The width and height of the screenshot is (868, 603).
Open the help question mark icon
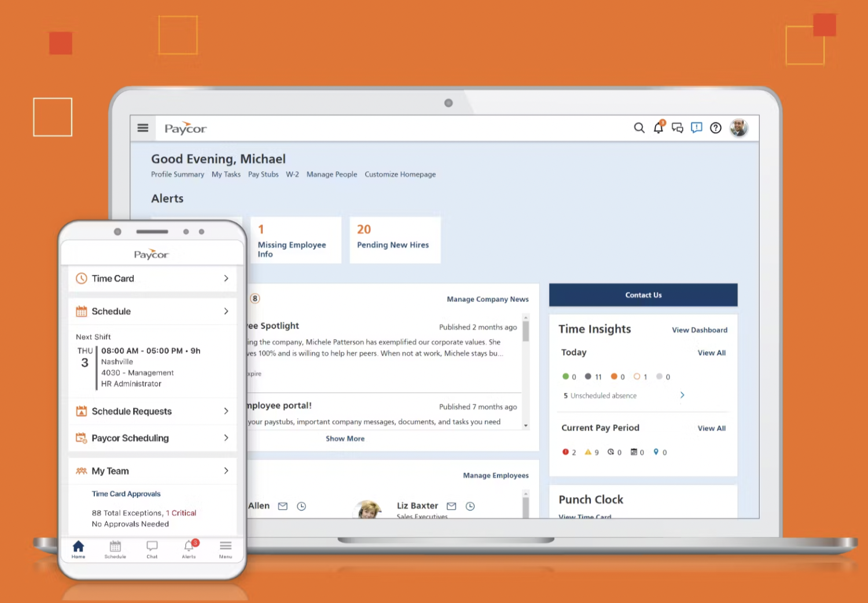[716, 128]
